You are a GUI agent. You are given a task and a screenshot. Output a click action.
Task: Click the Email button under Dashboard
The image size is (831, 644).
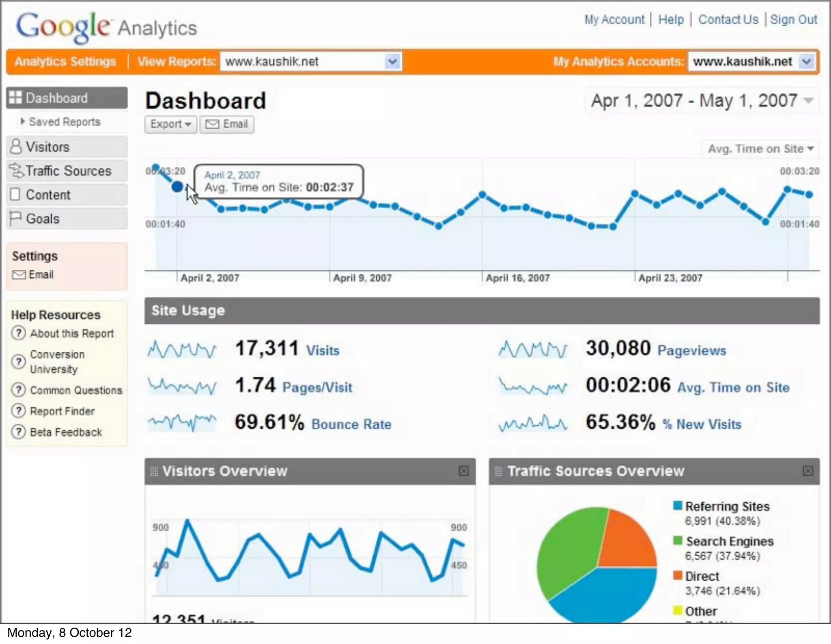point(227,124)
